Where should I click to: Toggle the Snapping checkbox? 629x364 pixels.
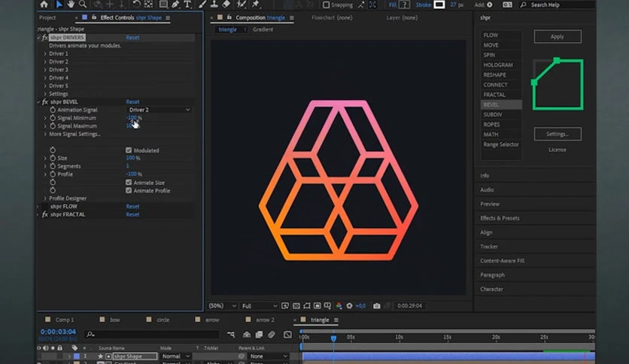pyautogui.click(x=326, y=5)
